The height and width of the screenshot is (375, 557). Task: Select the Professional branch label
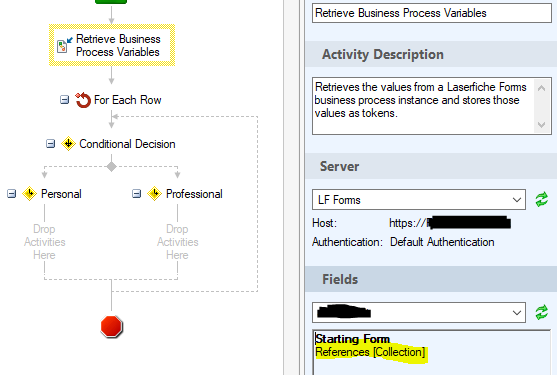tap(194, 194)
